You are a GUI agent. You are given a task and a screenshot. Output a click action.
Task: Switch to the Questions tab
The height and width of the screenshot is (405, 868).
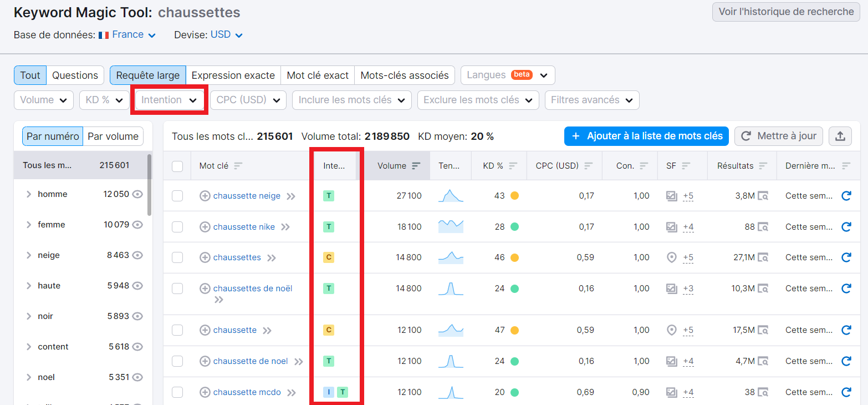[x=75, y=74]
